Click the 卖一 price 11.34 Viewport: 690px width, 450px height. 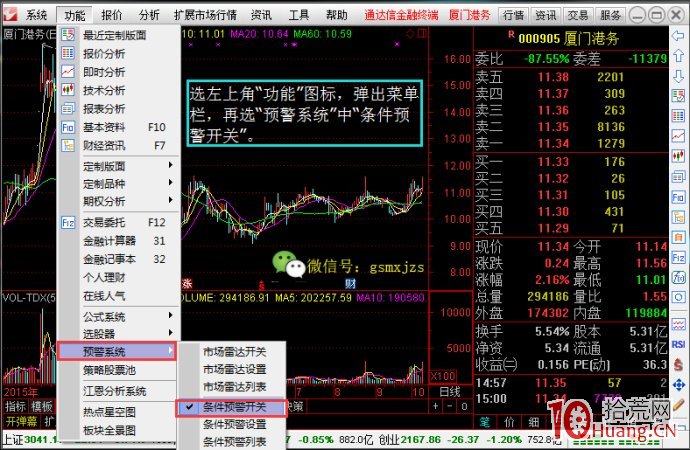(553, 143)
